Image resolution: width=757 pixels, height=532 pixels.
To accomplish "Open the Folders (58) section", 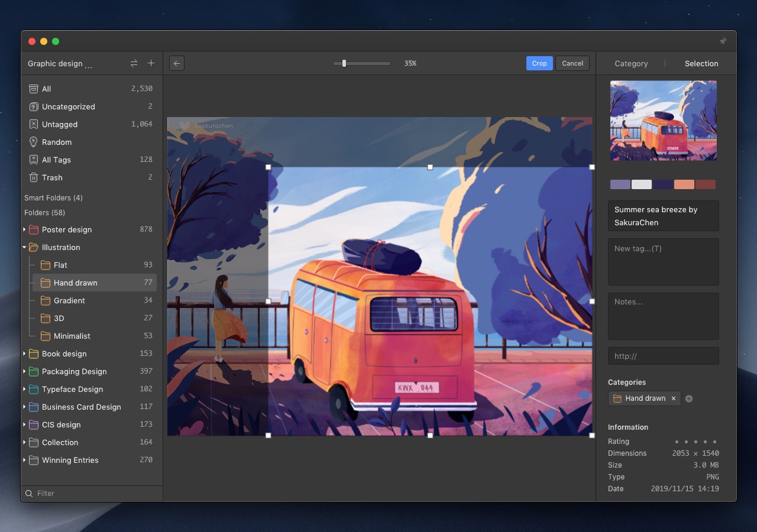I will point(45,212).
